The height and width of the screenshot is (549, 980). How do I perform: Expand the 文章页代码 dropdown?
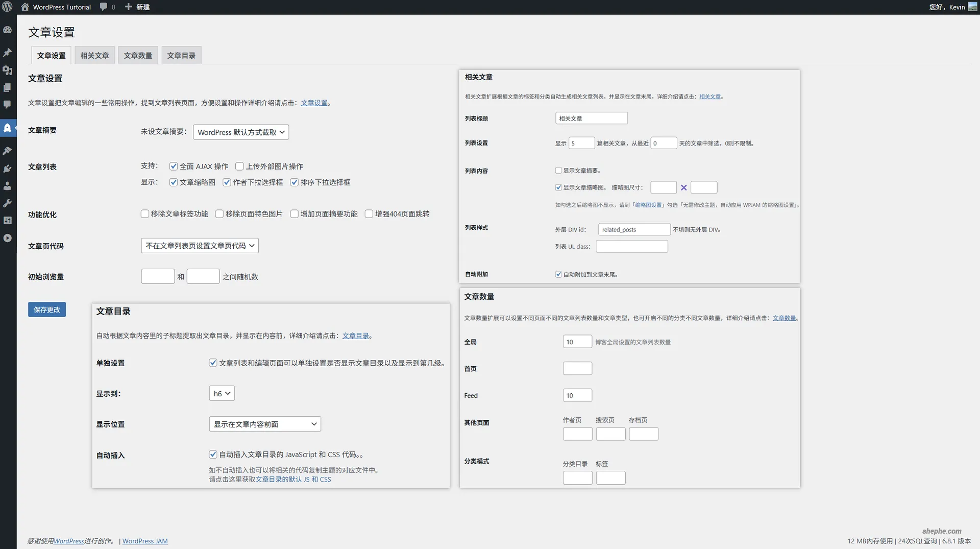click(x=200, y=246)
